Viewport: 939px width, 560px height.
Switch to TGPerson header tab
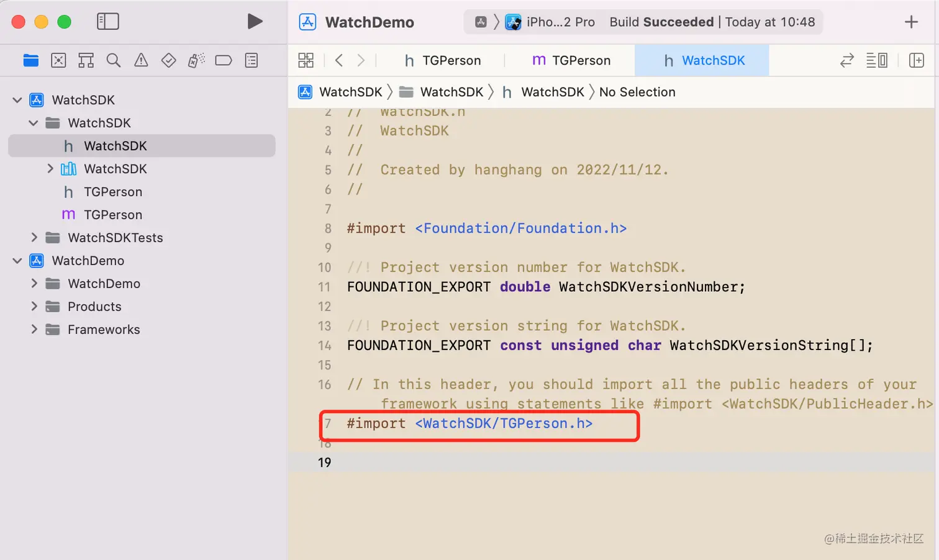pyautogui.click(x=443, y=60)
